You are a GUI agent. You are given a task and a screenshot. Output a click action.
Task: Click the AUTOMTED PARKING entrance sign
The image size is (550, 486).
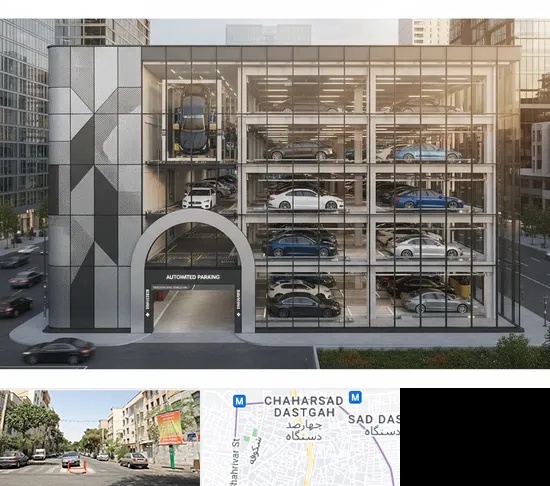(193, 277)
